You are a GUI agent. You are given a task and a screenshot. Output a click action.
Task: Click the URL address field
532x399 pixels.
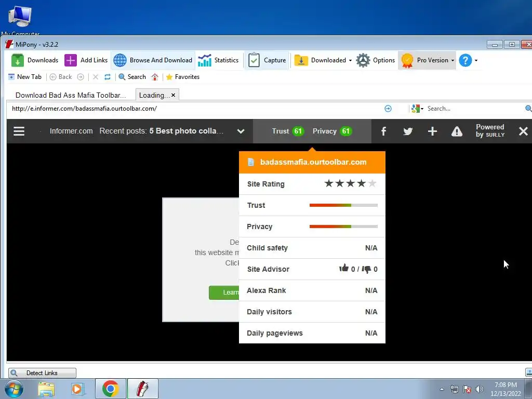pos(195,109)
